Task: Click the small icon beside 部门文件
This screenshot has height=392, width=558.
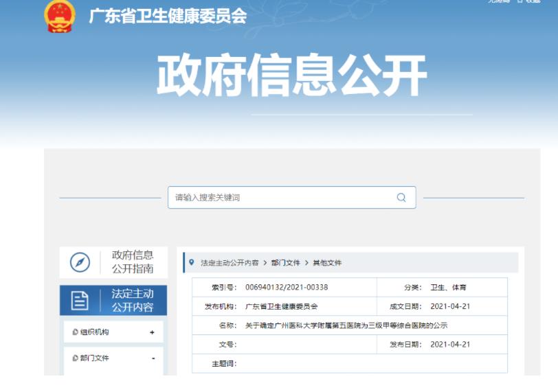Action: tap(76, 358)
